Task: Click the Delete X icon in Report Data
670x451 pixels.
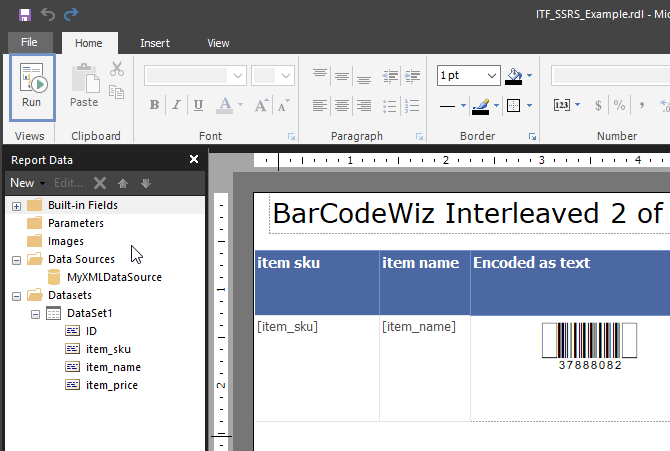Action: 100,183
